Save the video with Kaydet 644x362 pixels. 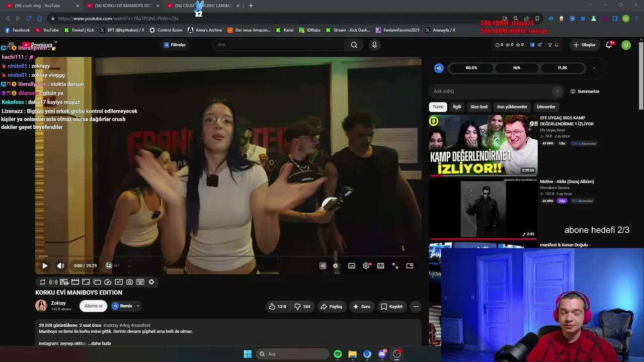391,306
